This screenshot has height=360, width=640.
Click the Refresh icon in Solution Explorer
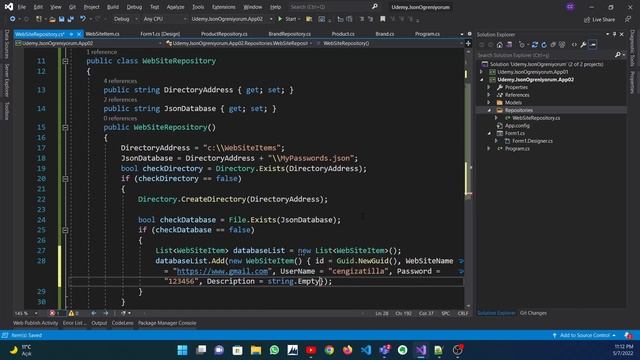(x=544, y=45)
